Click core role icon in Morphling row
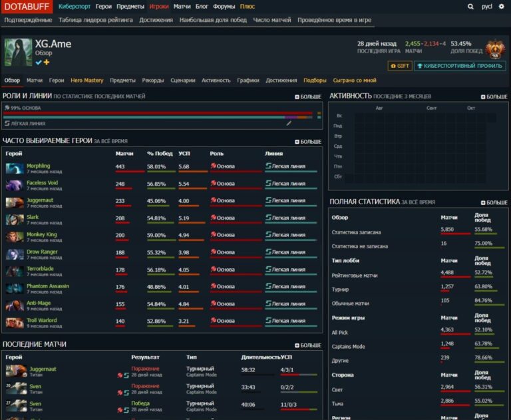 213,166
